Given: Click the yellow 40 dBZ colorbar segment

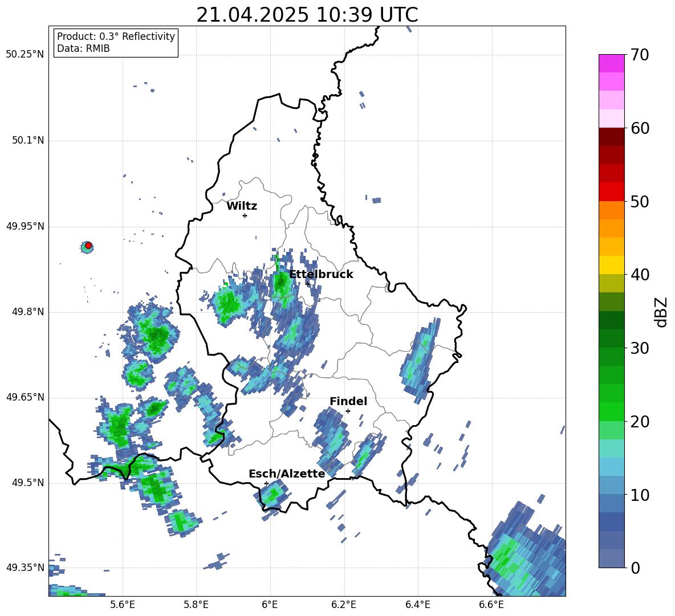Looking at the screenshot, I should [x=611, y=265].
